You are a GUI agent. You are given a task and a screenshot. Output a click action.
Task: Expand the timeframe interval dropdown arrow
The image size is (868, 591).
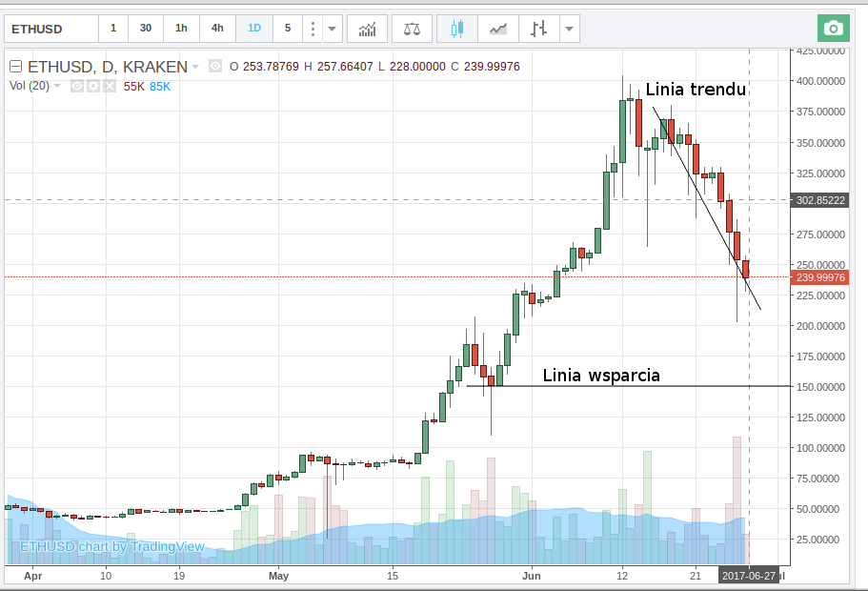click(332, 29)
